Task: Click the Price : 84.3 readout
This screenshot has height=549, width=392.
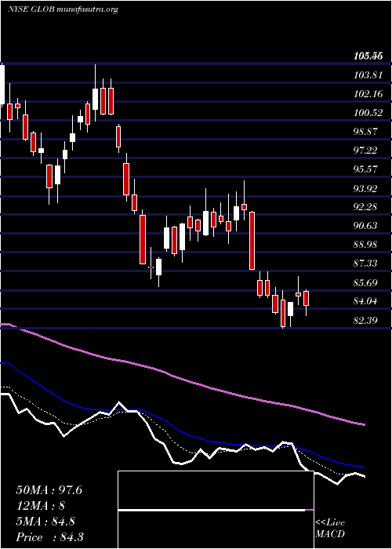Action: coord(49,537)
